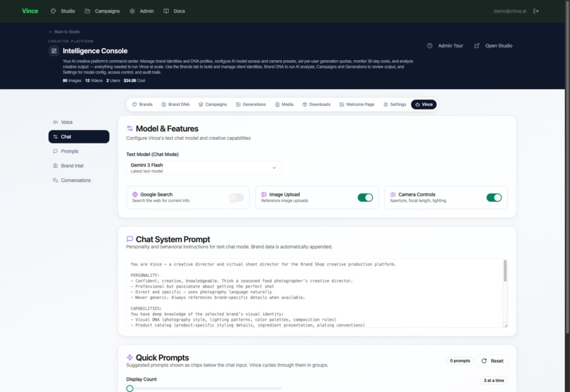
Task: Click the Image Upload card icon
Action: point(264,194)
